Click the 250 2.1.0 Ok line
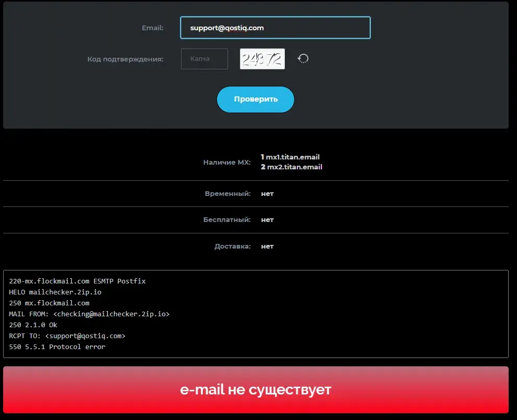Screen dimensions: 517x420 coord(33,325)
